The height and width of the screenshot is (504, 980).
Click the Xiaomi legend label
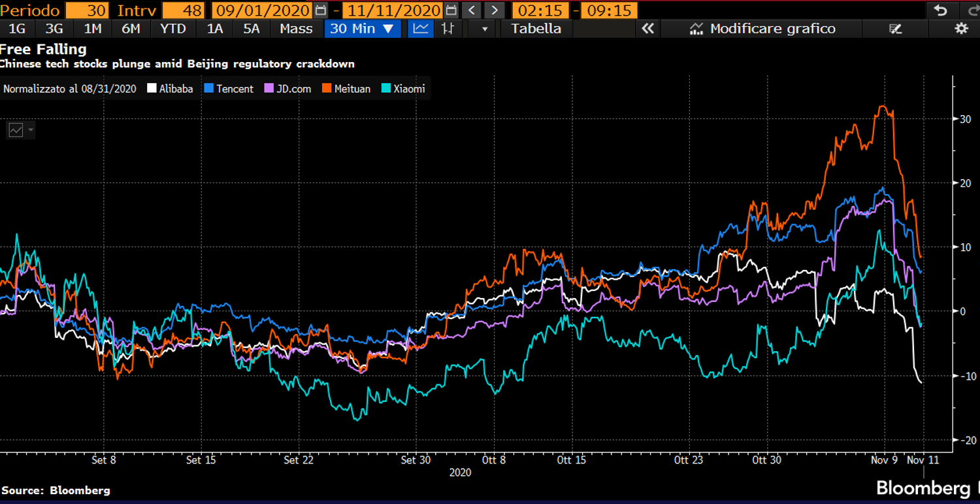coord(408,89)
